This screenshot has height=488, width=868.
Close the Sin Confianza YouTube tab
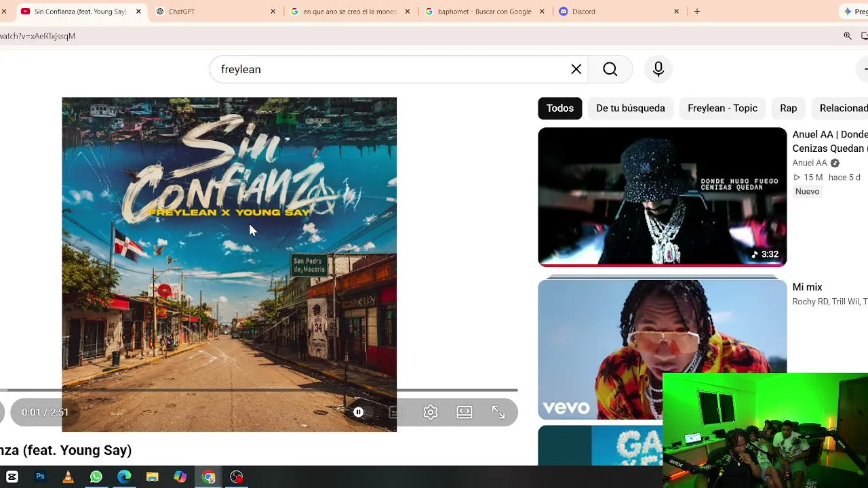(x=138, y=12)
